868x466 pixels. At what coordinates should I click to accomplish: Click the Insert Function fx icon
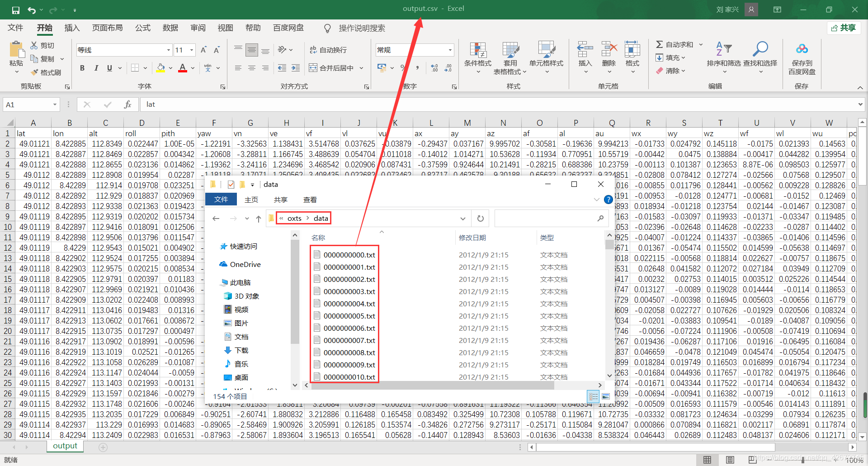point(127,105)
